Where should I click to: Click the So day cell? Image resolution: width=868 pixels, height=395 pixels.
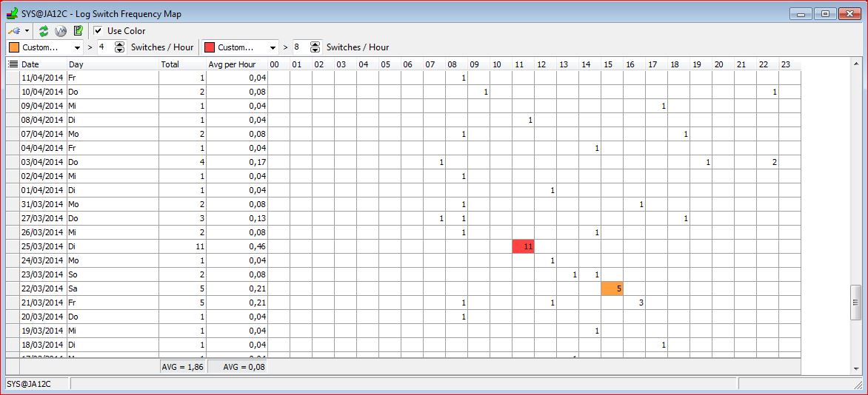click(113, 274)
